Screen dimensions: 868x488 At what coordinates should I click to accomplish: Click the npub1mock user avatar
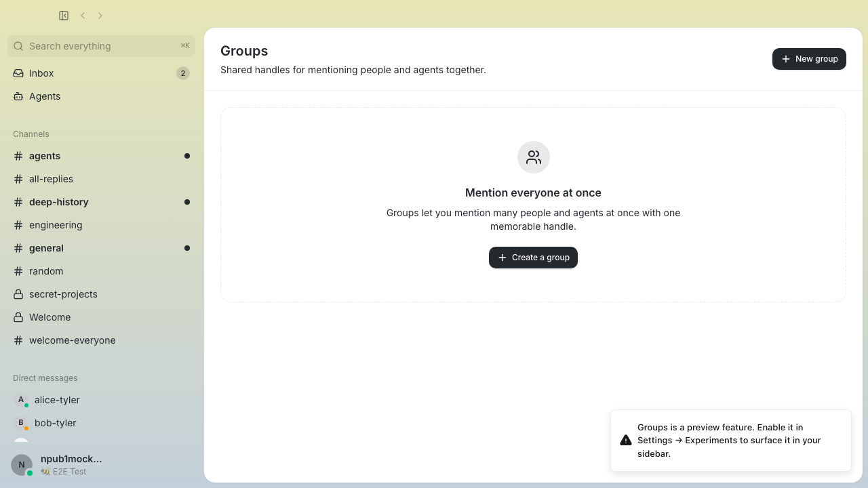[x=22, y=465]
